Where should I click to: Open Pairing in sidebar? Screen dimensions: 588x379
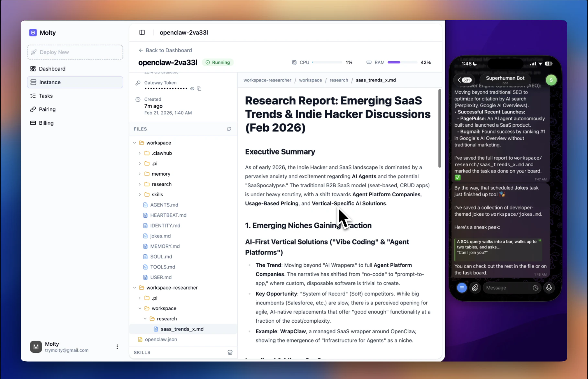click(x=75, y=109)
